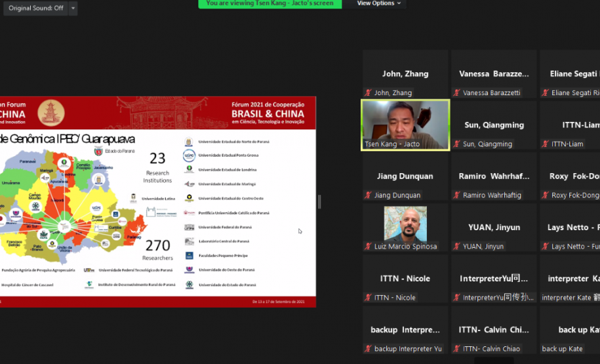Screen dimensions: 600x364
Task: Click John, Zhang's muted microphone icon
Action: tap(369, 93)
